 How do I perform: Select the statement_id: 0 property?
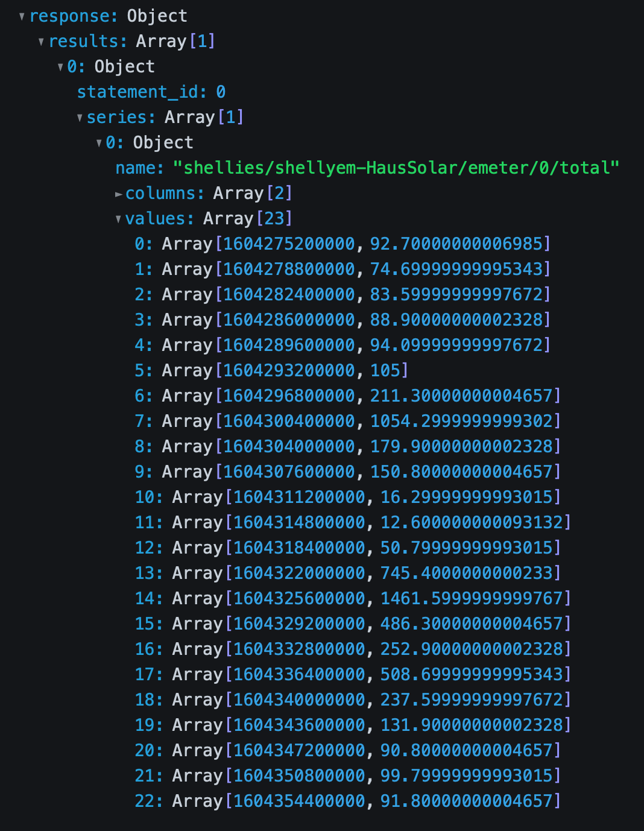pos(151,92)
